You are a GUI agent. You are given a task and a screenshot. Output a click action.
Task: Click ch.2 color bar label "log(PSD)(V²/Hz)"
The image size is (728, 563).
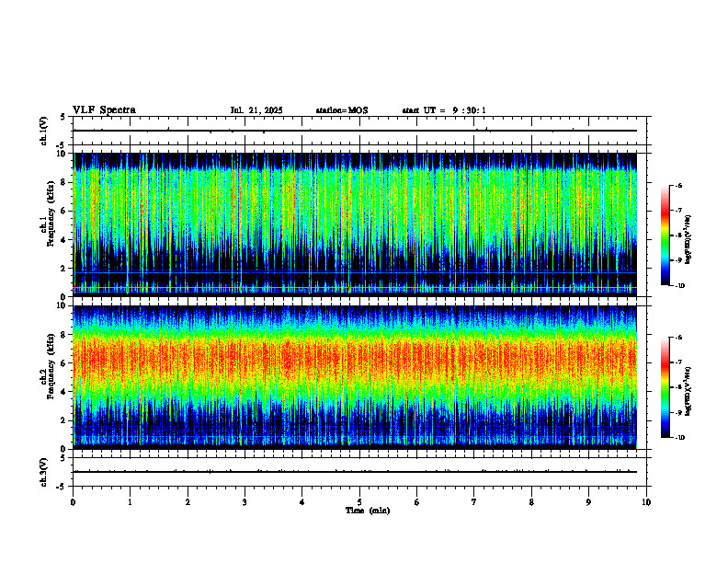[x=688, y=391]
